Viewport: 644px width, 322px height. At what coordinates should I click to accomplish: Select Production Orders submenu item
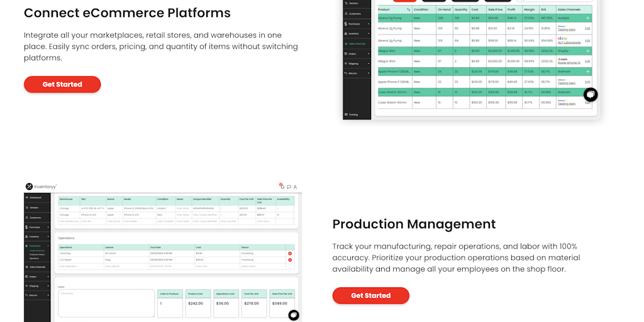click(37, 255)
